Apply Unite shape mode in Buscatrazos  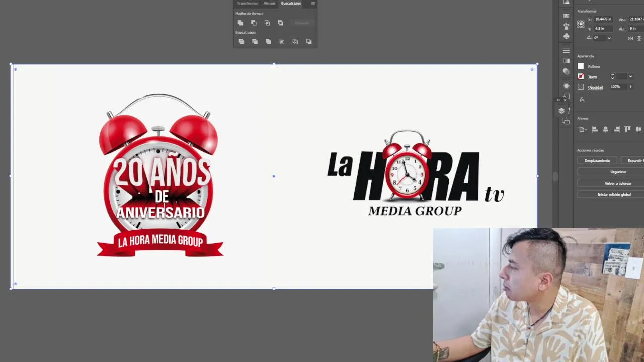coord(240,23)
